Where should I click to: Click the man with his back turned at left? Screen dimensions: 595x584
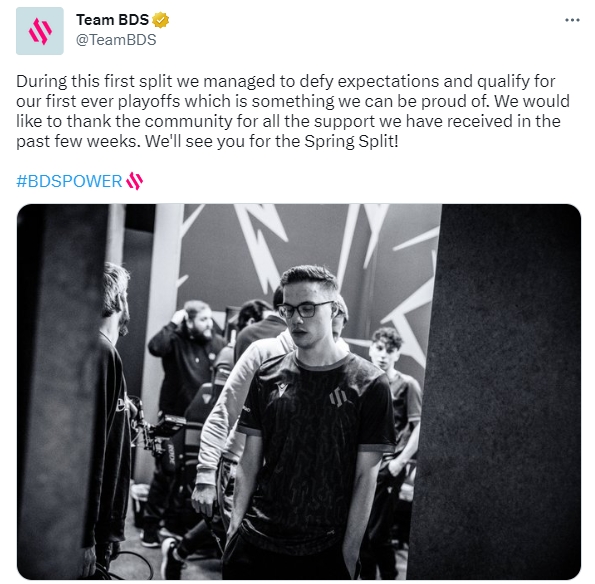pos(112,417)
